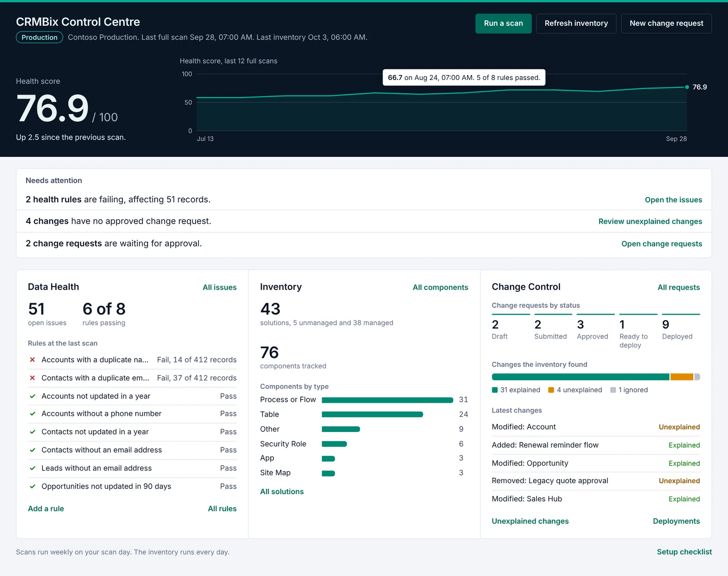Click the checkmark beside Accounts without a phone number
Viewport: 728px width, 576px height.
[32, 414]
